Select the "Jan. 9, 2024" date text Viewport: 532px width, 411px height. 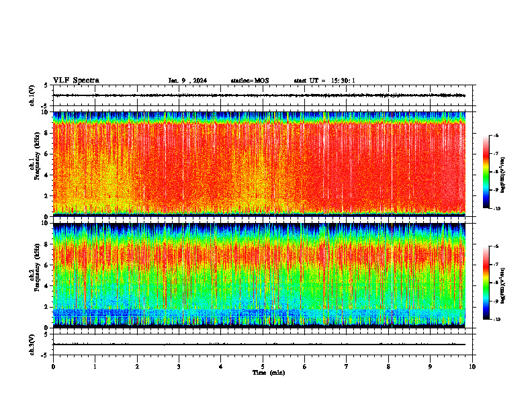coord(187,81)
